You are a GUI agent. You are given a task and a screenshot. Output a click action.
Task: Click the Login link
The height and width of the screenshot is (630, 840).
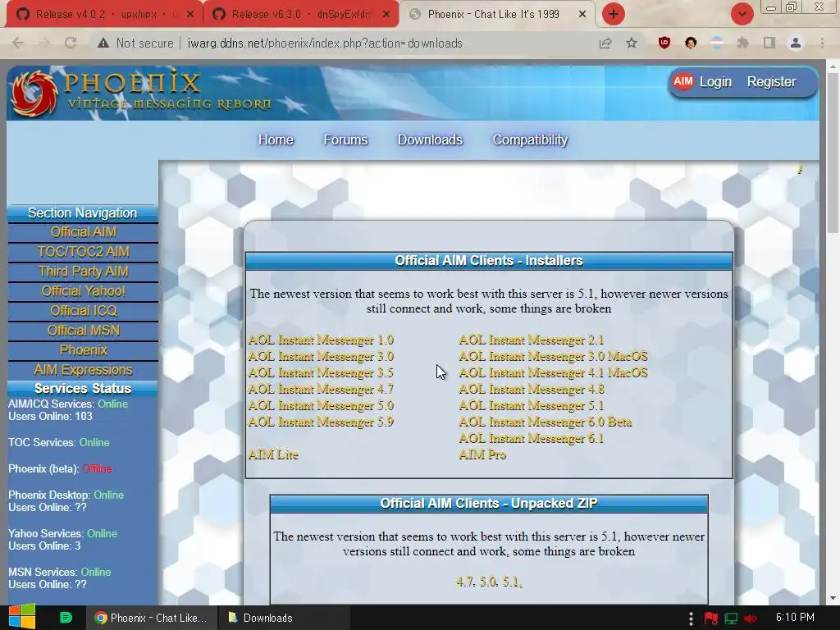715,82
